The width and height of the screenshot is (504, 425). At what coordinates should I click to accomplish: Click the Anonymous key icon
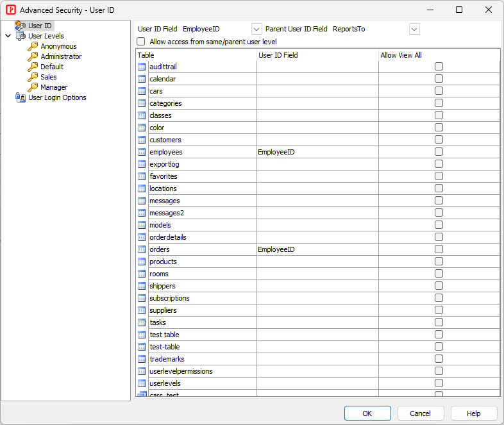click(x=33, y=46)
